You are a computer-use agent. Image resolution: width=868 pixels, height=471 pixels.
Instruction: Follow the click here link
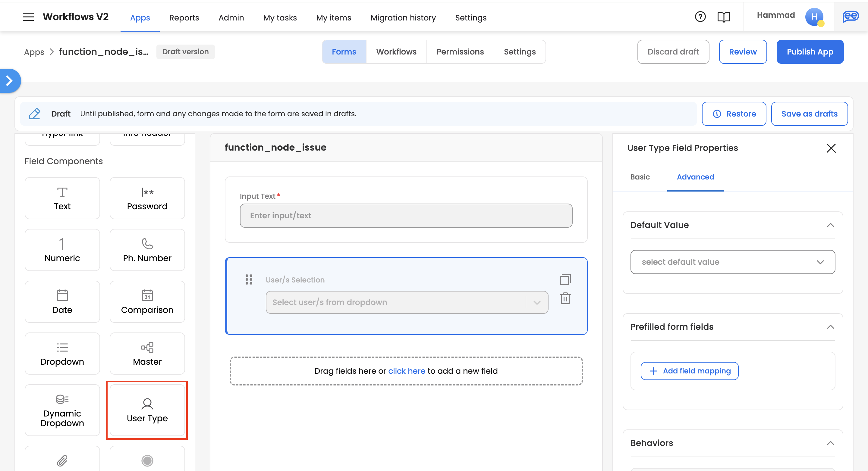click(406, 371)
